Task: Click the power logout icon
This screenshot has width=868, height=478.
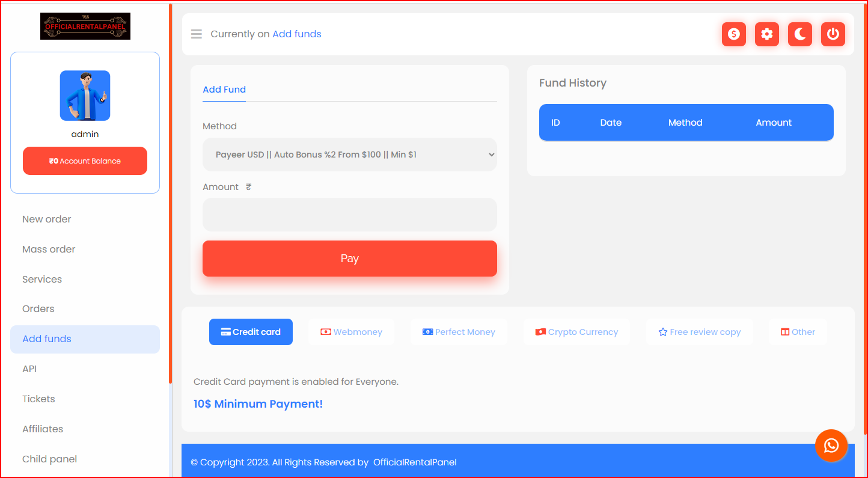Action: [833, 34]
